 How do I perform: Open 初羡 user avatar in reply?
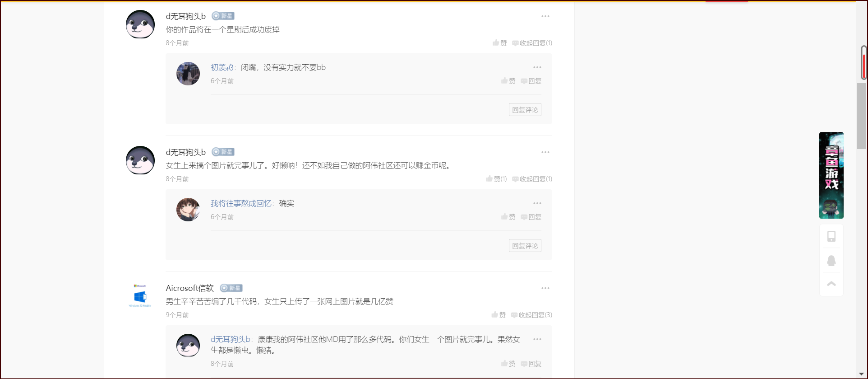(188, 74)
